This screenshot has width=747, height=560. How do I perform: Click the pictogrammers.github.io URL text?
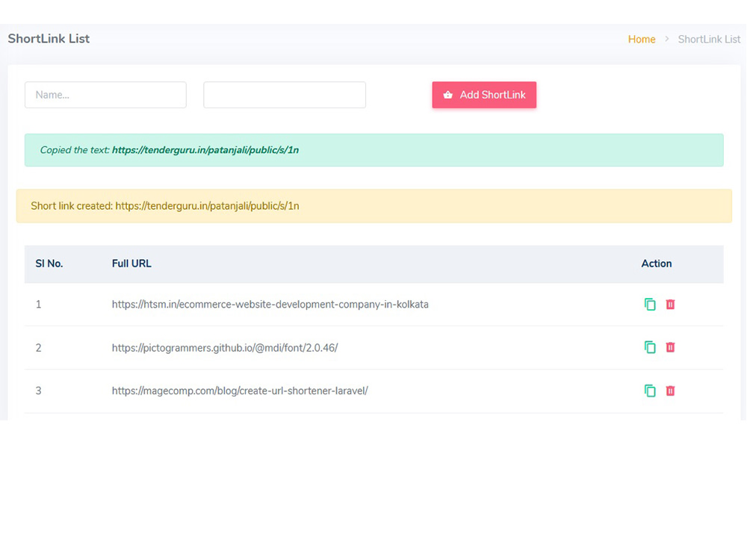point(225,348)
